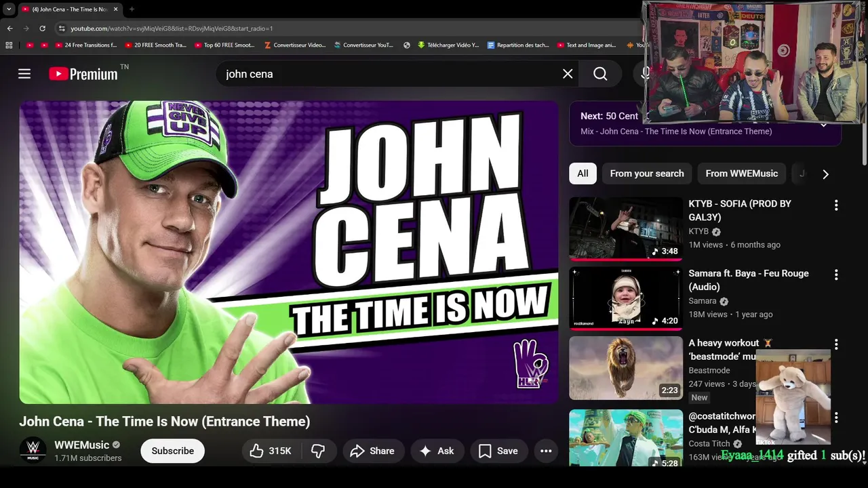Open the KTYB channel name

(x=698, y=231)
